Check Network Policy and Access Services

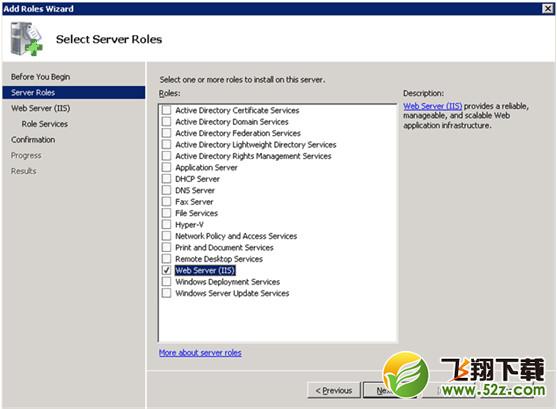[166, 236]
